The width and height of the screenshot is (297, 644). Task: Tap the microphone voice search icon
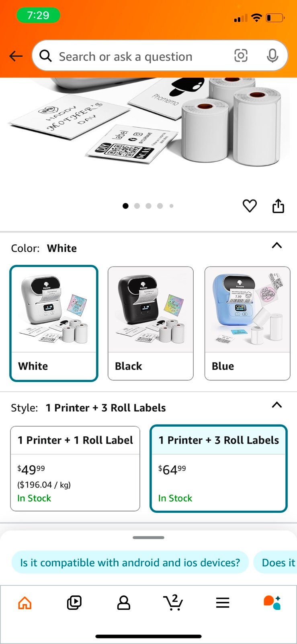pos(272,56)
